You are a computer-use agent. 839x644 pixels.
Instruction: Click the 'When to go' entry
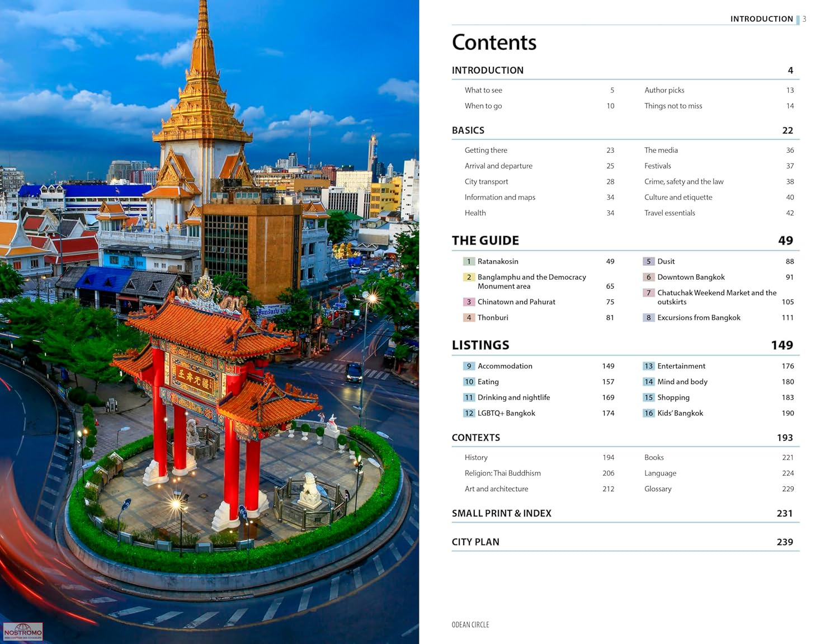(x=483, y=106)
